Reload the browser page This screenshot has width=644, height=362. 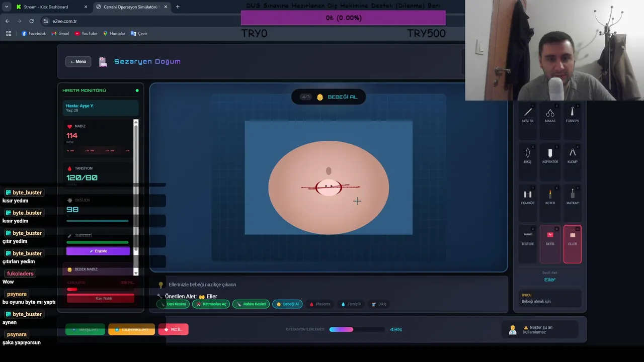[31, 21]
